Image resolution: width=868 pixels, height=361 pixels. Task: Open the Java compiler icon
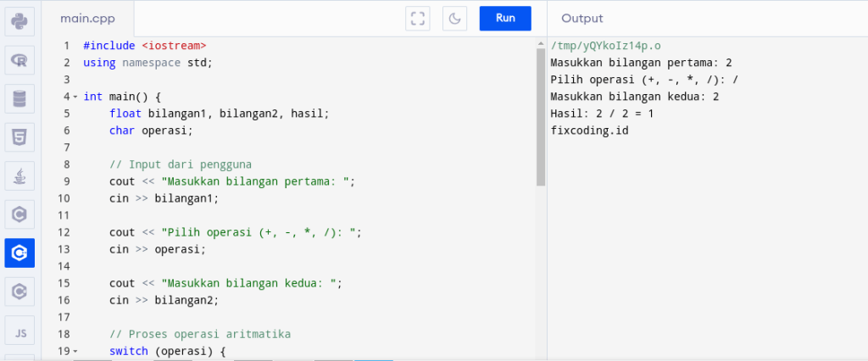pos(19,176)
